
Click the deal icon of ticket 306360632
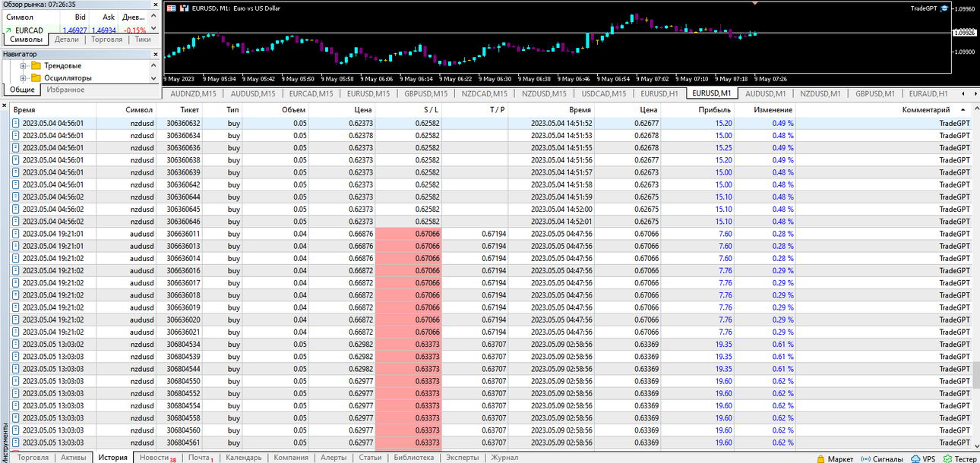[15, 123]
